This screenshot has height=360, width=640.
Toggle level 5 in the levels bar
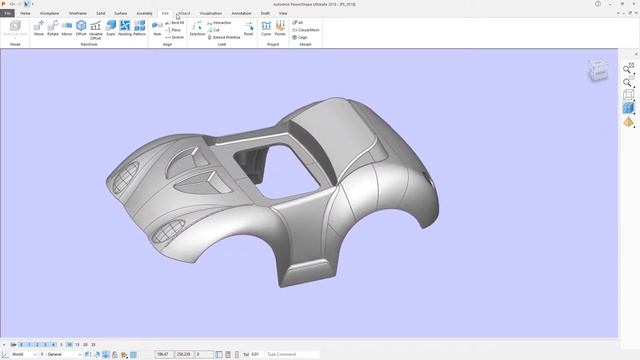tap(61, 344)
